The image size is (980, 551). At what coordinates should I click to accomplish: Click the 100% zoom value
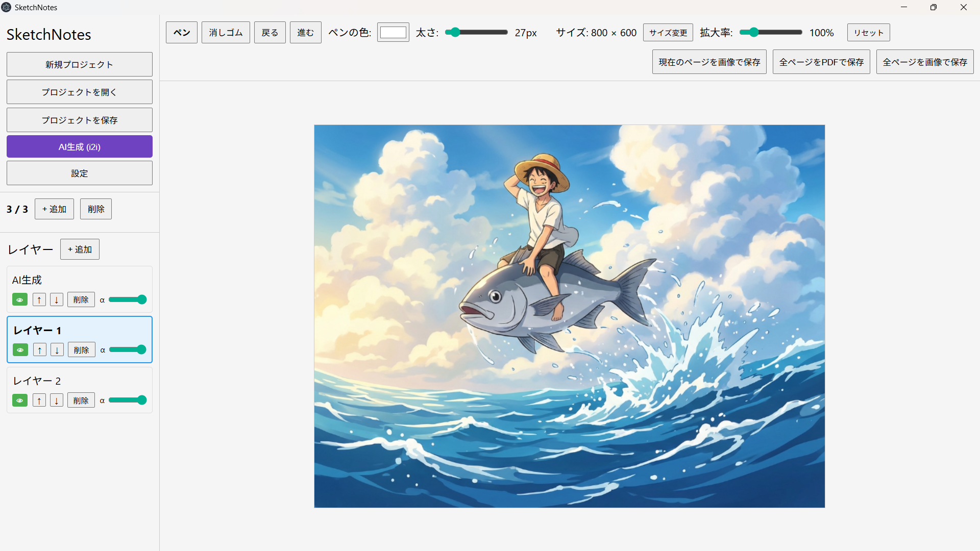coord(822,33)
